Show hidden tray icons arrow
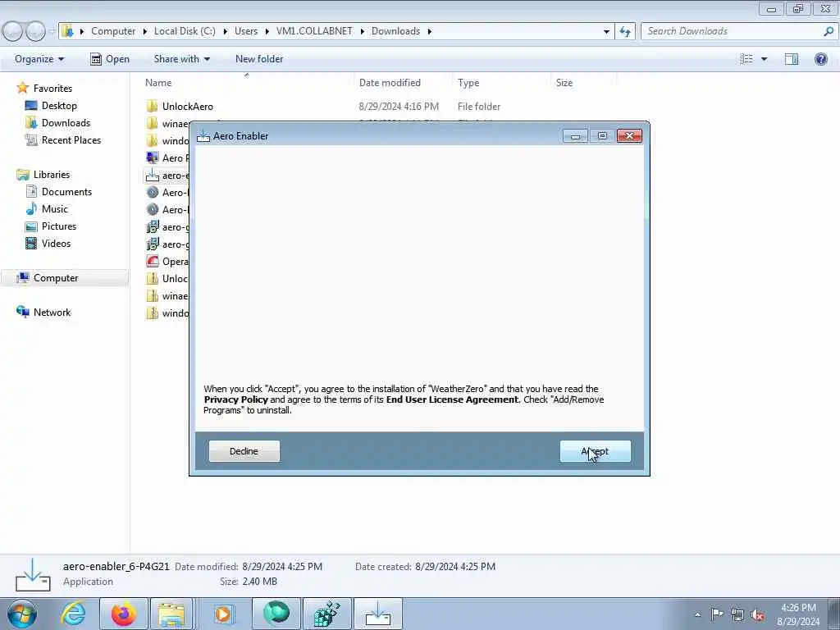 point(697,614)
